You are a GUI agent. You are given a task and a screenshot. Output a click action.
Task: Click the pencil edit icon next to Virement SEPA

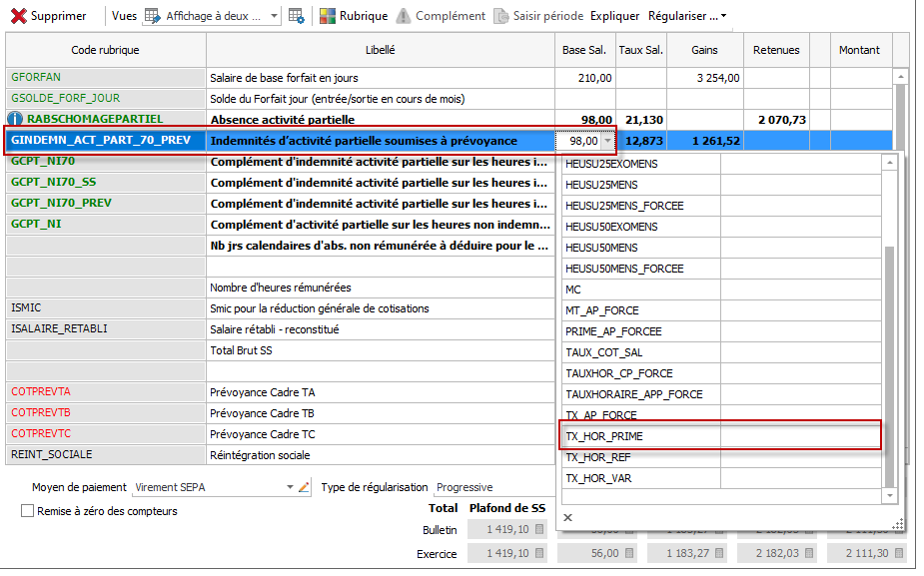[x=304, y=487]
